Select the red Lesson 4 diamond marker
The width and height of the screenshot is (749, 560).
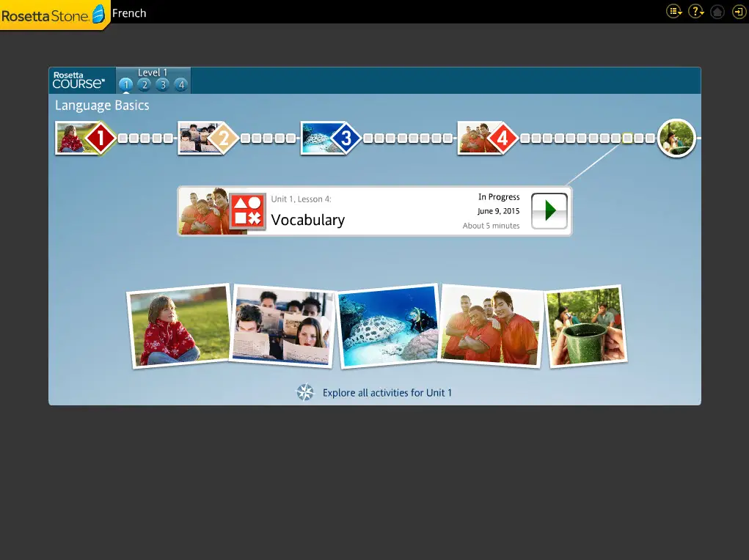point(503,139)
